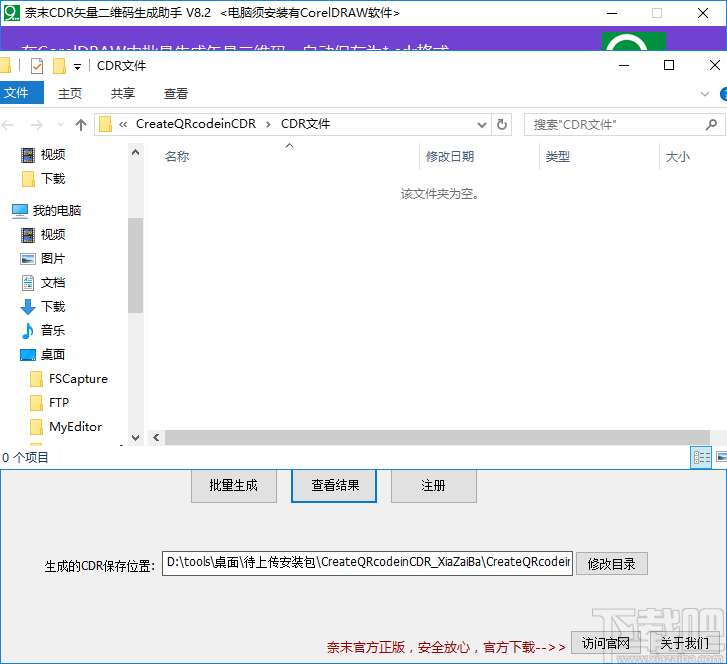
Task: Maximize the CDR文件 Explorer window
Action: (x=669, y=65)
